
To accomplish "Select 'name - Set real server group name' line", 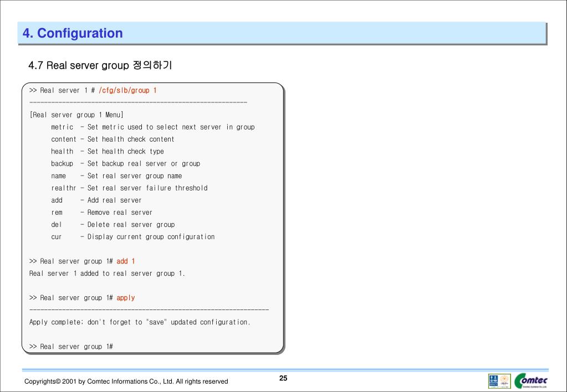I will pos(116,176).
